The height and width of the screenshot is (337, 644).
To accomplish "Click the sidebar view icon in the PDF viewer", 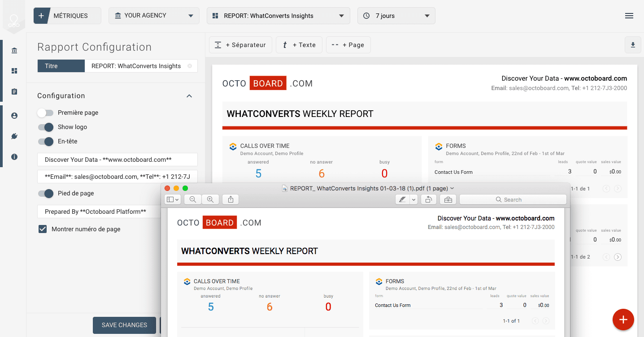I will click(x=173, y=199).
